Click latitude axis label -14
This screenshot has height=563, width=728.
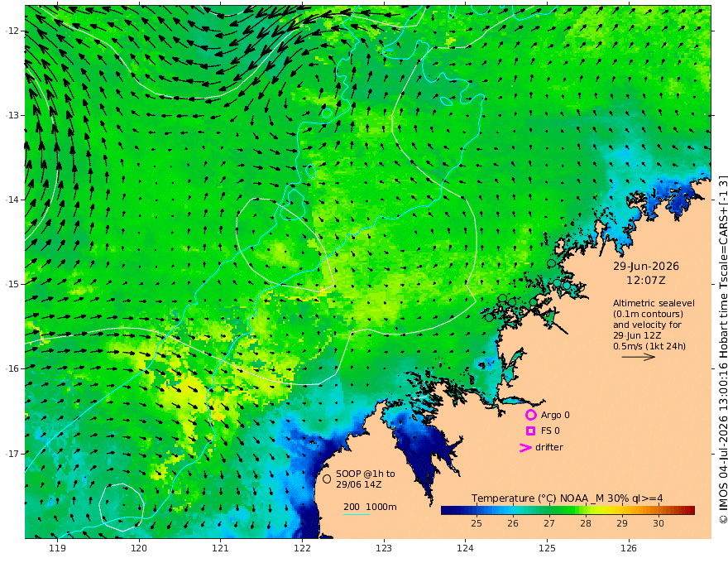[x=12, y=200]
